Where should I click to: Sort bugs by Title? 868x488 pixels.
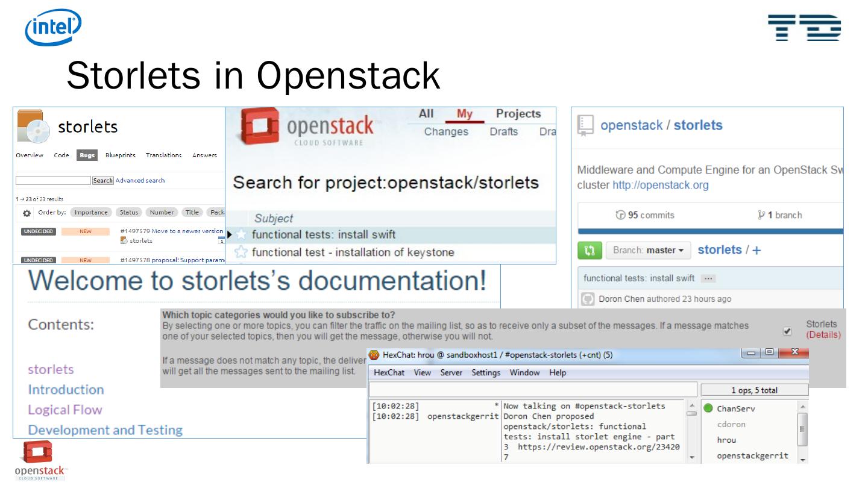[x=192, y=212]
